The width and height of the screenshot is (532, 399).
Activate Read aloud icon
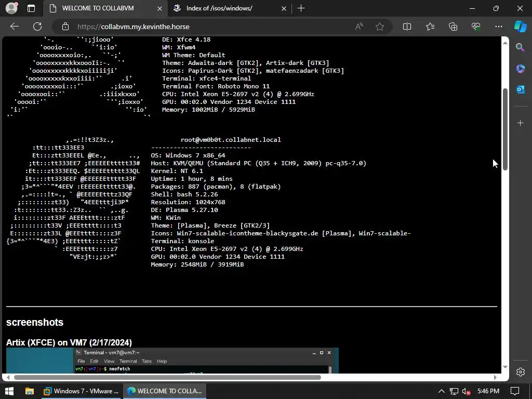359,26
